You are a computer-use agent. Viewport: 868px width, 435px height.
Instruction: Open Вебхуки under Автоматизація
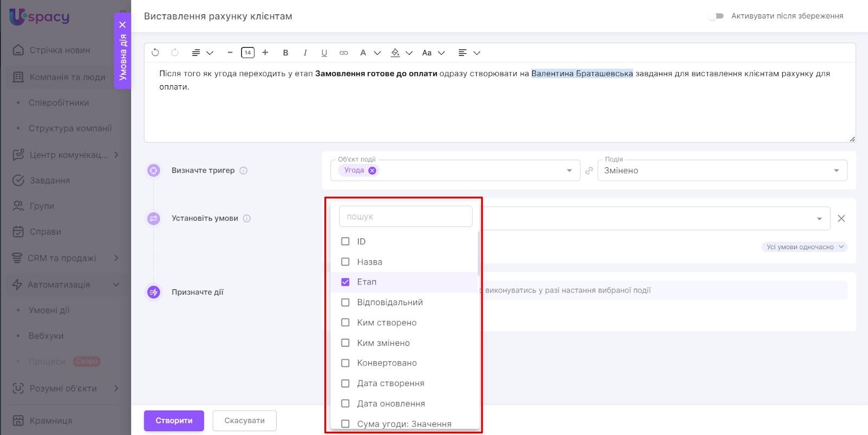click(46, 336)
